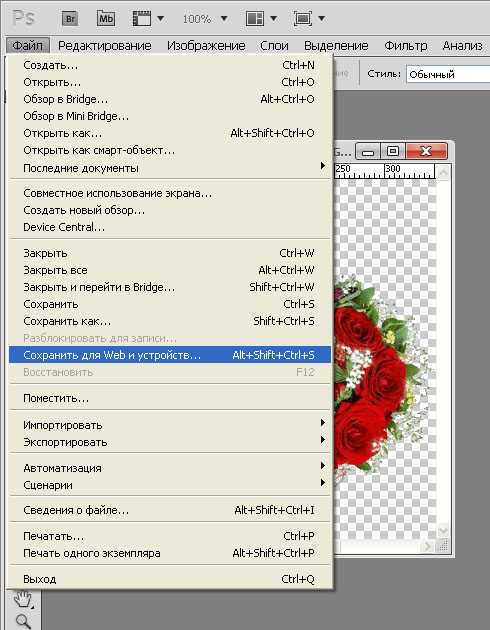Expand the screen mode dropdown arrow
The width and height of the screenshot is (490, 630).
[x=322, y=18]
